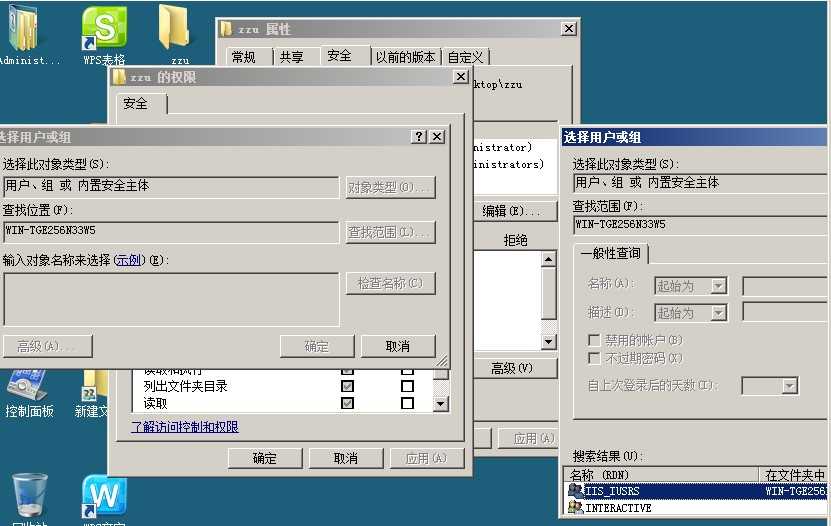Switch to the 自定义 tab
This screenshot has height=526, width=831.
click(x=465, y=57)
